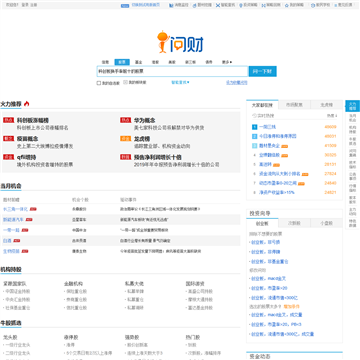
Task: Open the 疫苗概念 recommendation
Action: pos(27,139)
